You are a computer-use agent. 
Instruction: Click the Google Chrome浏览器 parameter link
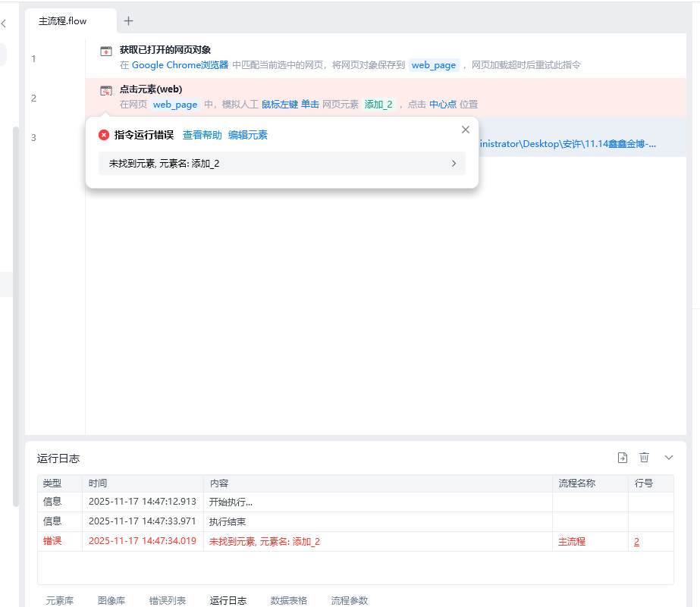tap(180, 65)
